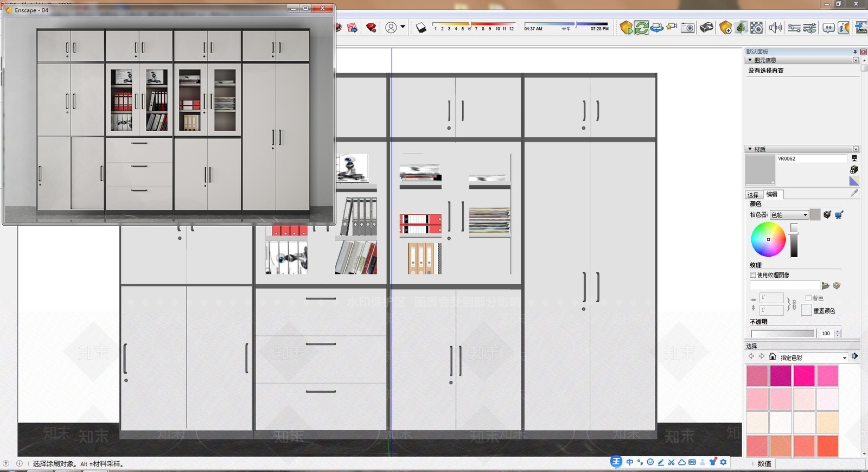Open Enscape manage views star camera
Viewport: 868px width, 472px height.
click(x=672, y=27)
